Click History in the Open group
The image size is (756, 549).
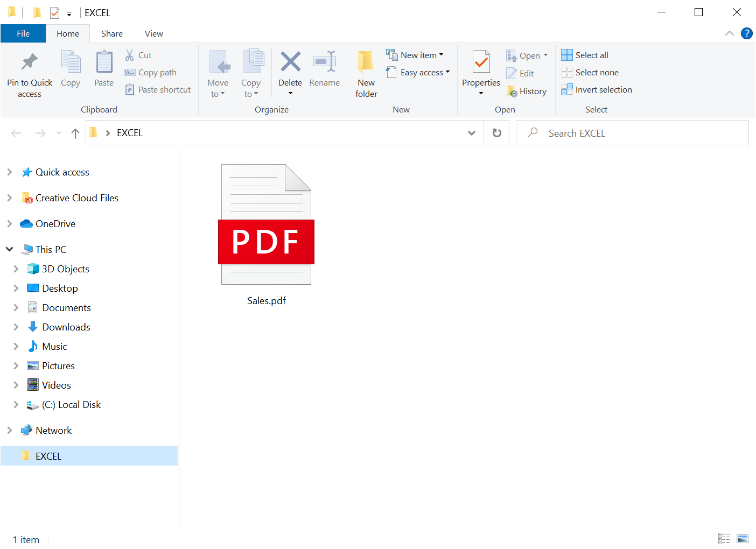pyautogui.click(x=527, y=91)
